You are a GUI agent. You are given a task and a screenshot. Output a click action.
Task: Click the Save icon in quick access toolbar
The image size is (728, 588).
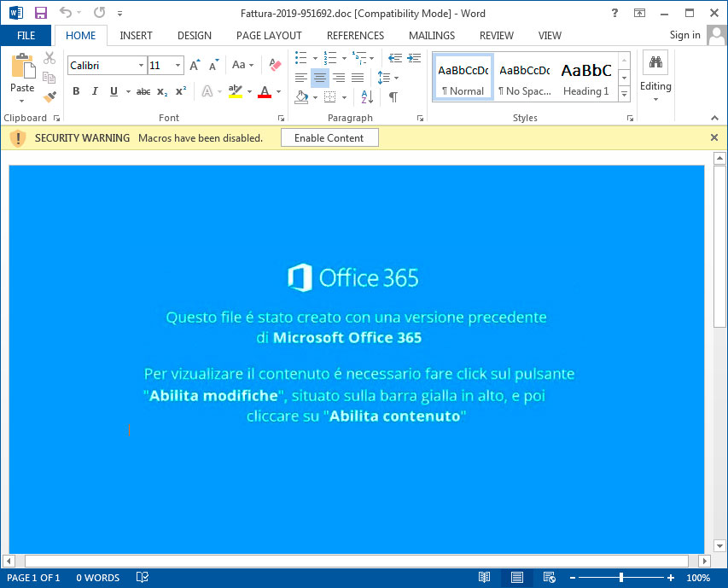coord(41,13)
